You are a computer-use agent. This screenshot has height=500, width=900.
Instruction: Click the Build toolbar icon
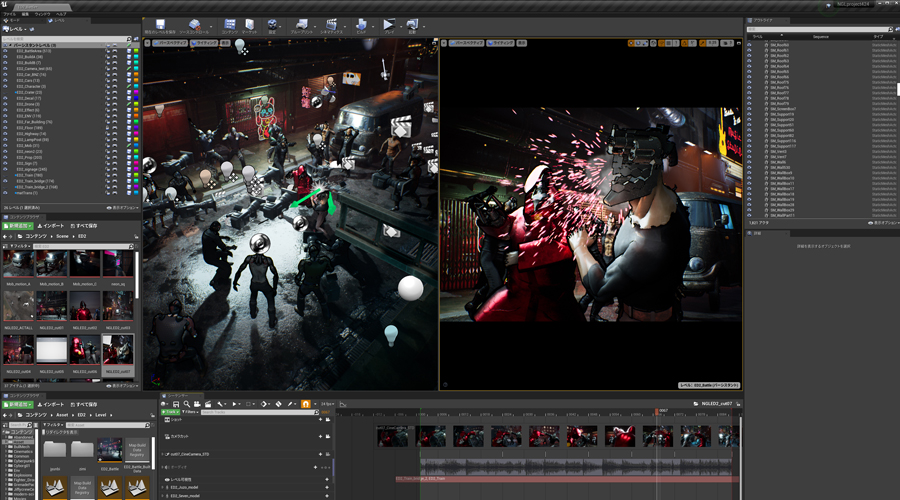coord(361,24)
